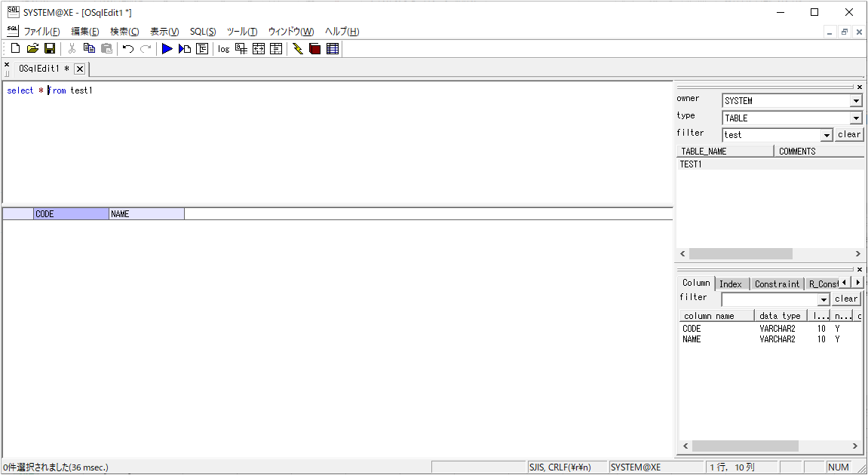Copy selection using the toolbar copy icon
Image resolution: width=868 pixels, height=475 pixels.
coord(89,49)
